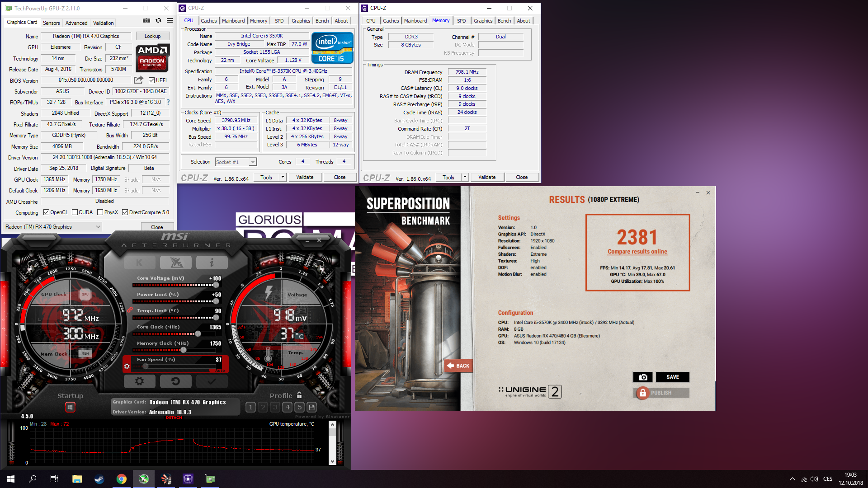Open Task View on the taskbar
The image size is (868, 488).
tap(54, 479)
